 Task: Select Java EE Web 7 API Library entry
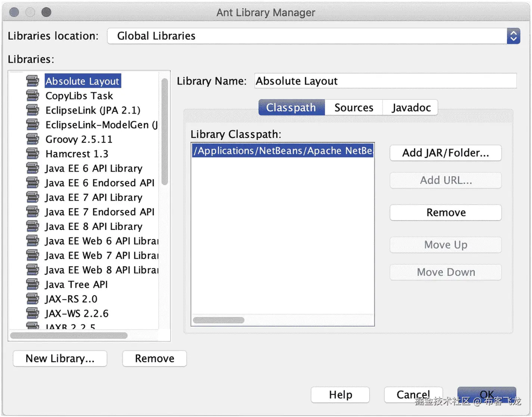pyautogui.click(x=102, y=256)
